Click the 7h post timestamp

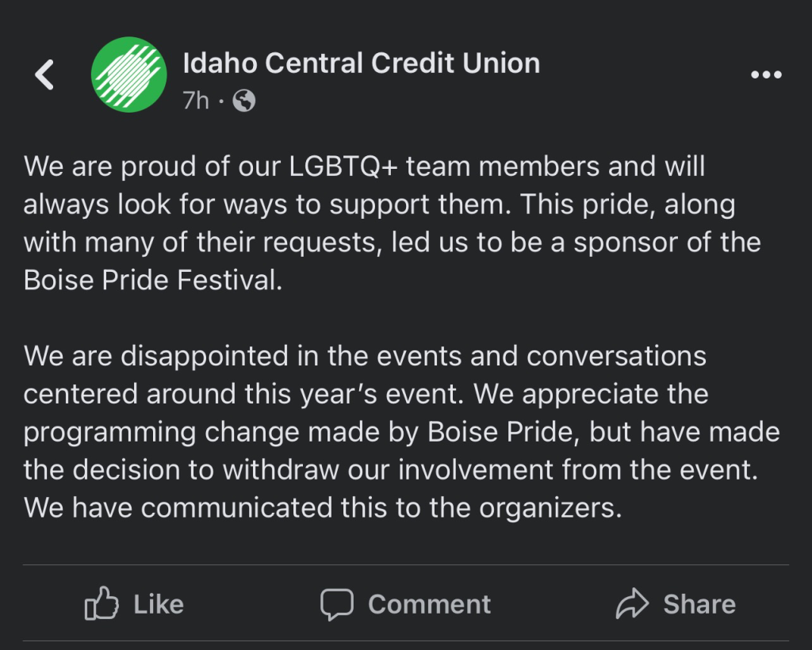point(196,101)
